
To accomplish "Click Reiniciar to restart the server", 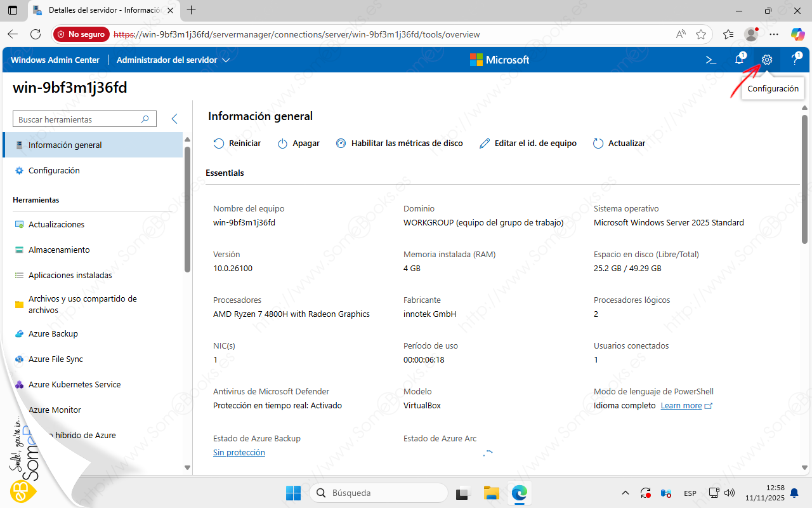I will [237, 144].
